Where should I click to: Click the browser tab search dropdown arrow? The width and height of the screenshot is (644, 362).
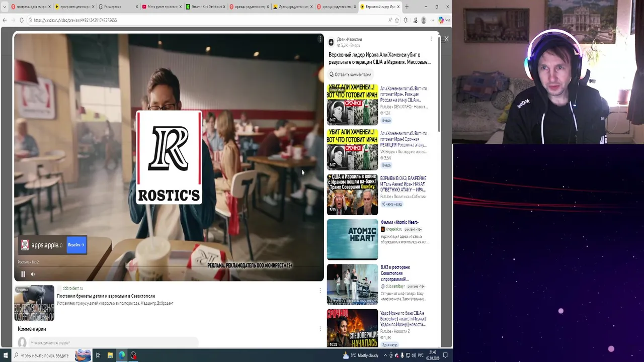5,7
